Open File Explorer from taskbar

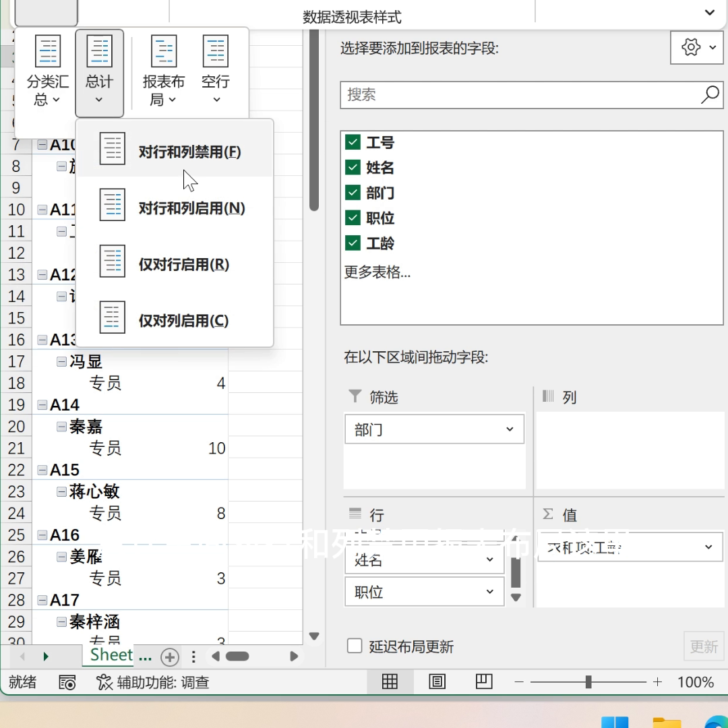[667, 723]
